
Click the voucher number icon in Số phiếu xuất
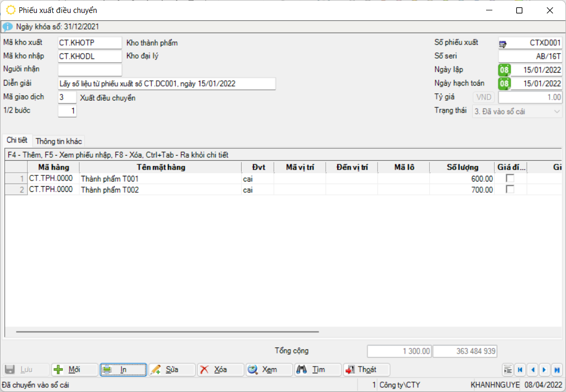pyautogui.click(x=503, y=44)
